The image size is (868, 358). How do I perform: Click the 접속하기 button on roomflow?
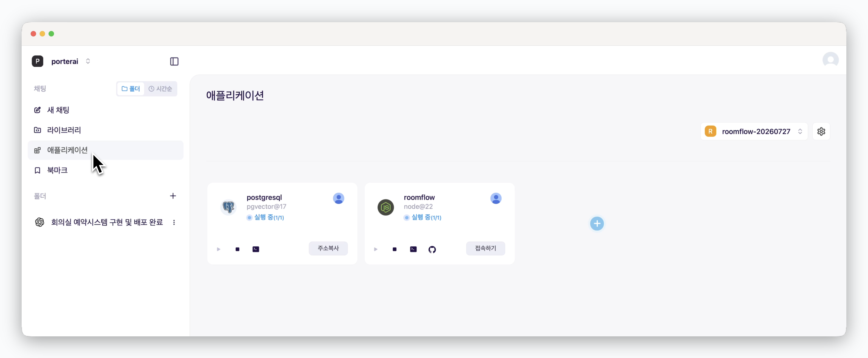pyautogui.click(x=485, y=248)
